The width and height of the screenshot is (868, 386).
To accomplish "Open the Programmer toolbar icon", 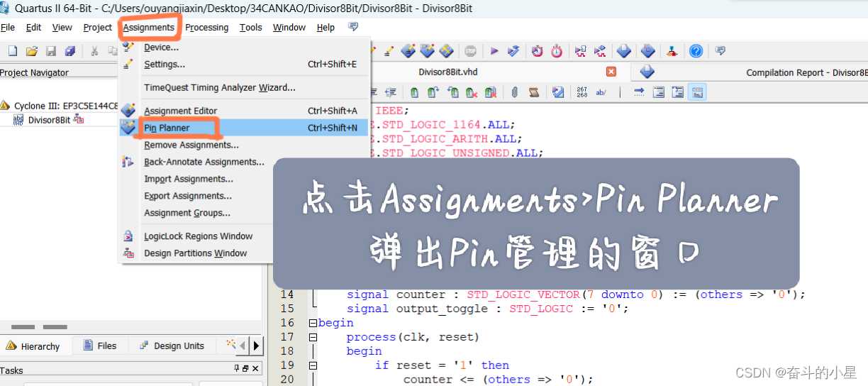I will 647,51.
